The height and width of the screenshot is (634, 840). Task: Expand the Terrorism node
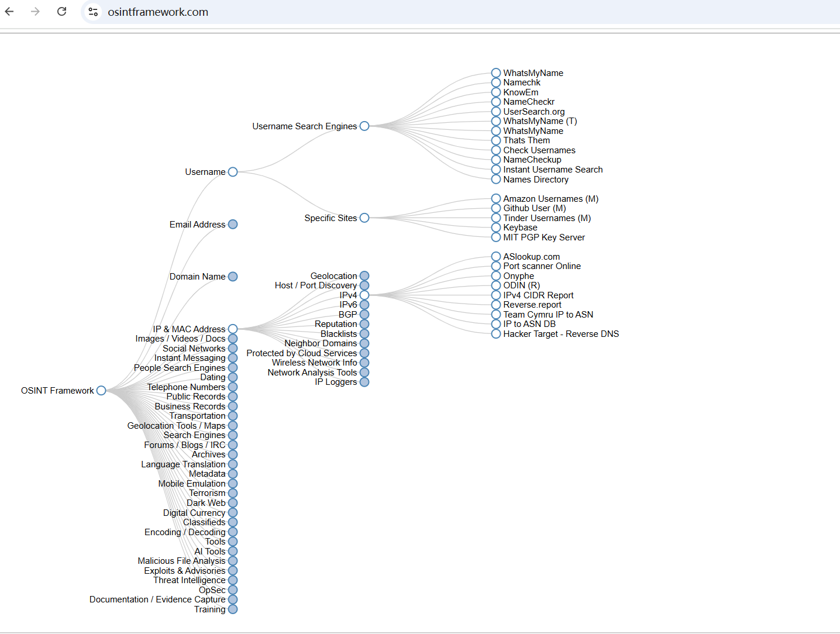pyautogui.click(x=233, y=493)
